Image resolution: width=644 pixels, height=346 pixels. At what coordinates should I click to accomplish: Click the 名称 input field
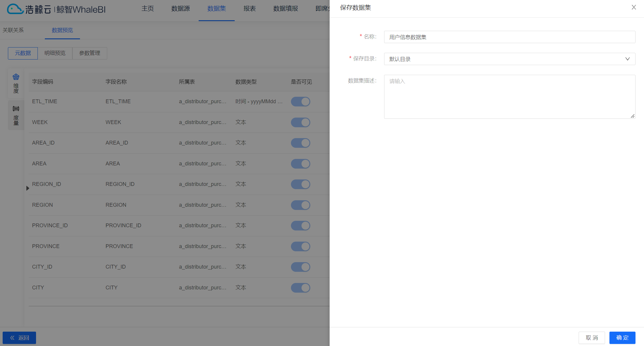[x=510, y=37]
